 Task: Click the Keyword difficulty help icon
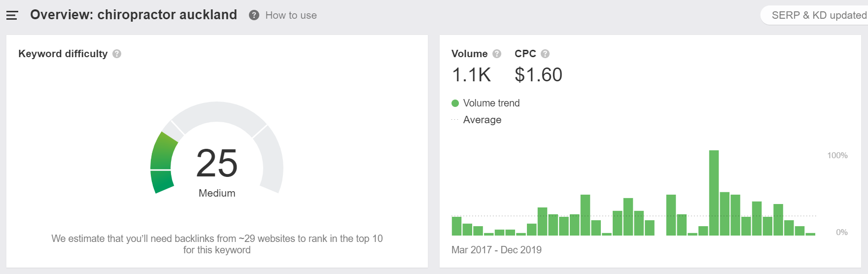(x=117, y=54)
